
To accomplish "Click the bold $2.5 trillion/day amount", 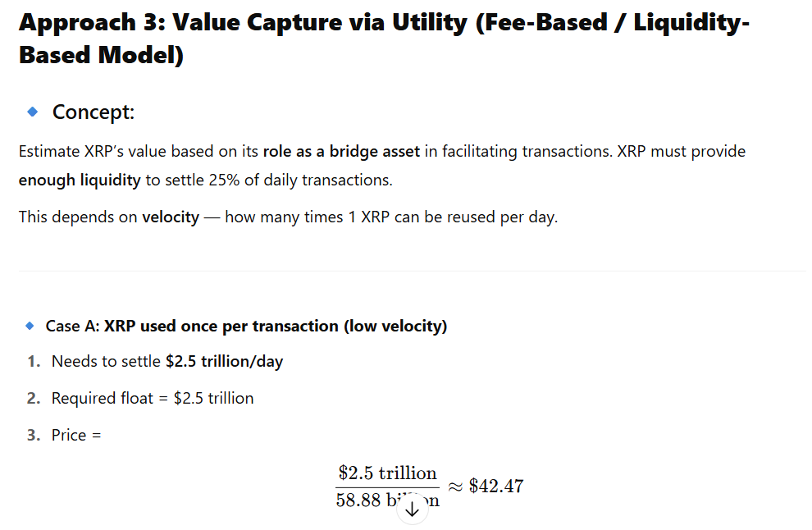I will pos(224,362).
